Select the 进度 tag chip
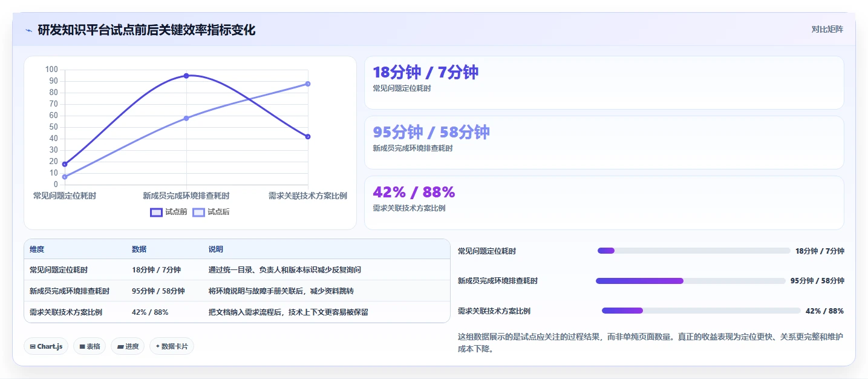This screenshot has height=379, width=868. click(128, 346)
